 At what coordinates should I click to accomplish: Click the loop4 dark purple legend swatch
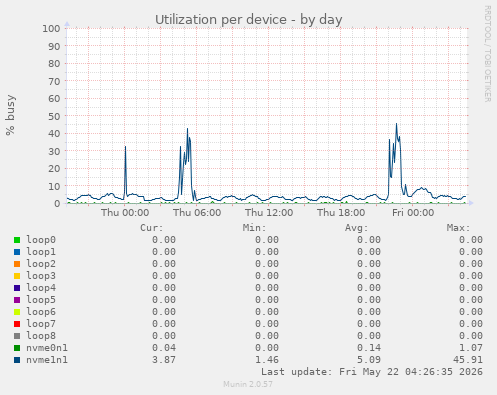coord(17,288)
